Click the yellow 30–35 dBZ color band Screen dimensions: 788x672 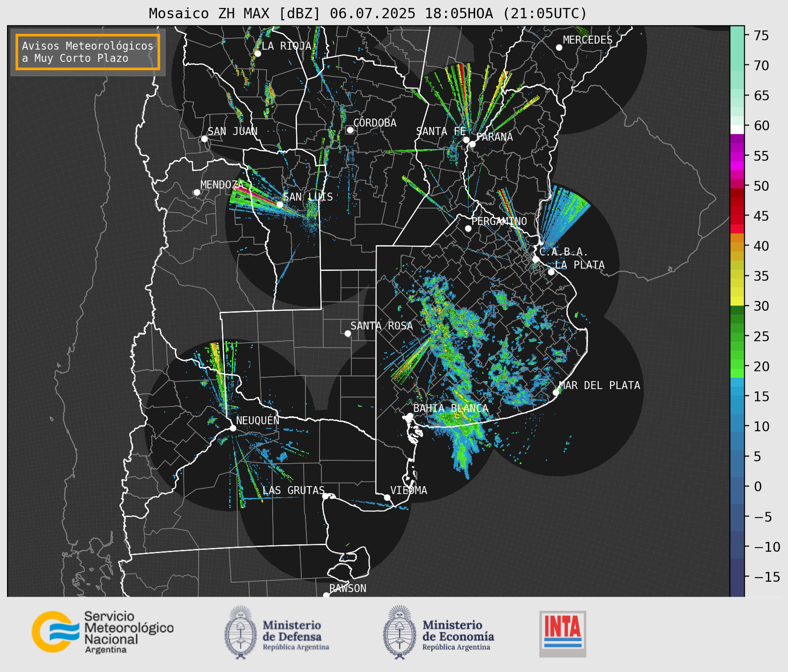click(737, 291)
